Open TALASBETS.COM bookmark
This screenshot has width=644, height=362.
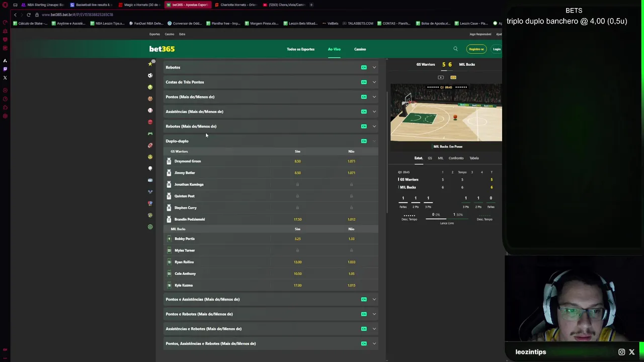coord(358,23)
